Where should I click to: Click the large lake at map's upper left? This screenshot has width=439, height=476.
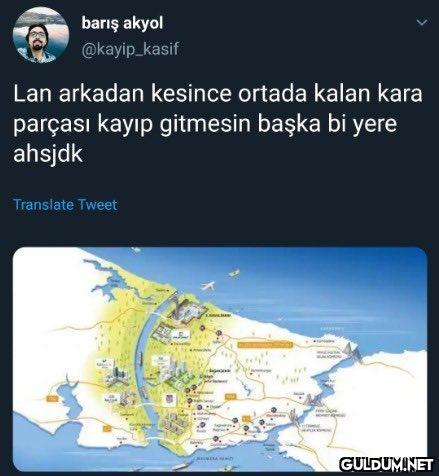[x=108, y=287]
